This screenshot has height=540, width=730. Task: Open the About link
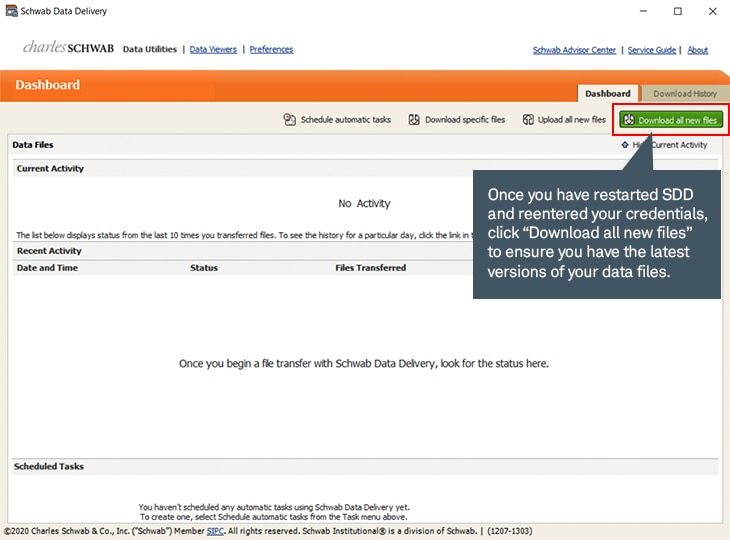click(697, 50)
